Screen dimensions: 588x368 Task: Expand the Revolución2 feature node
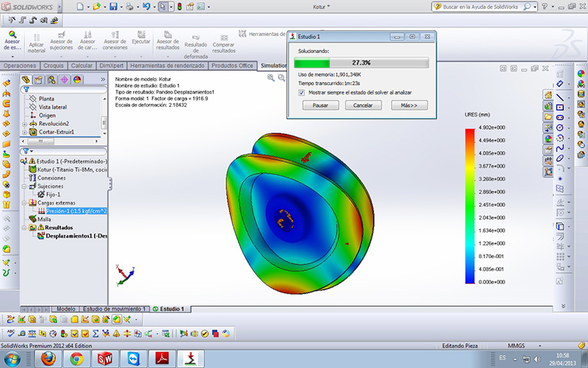tap(25, 124)
